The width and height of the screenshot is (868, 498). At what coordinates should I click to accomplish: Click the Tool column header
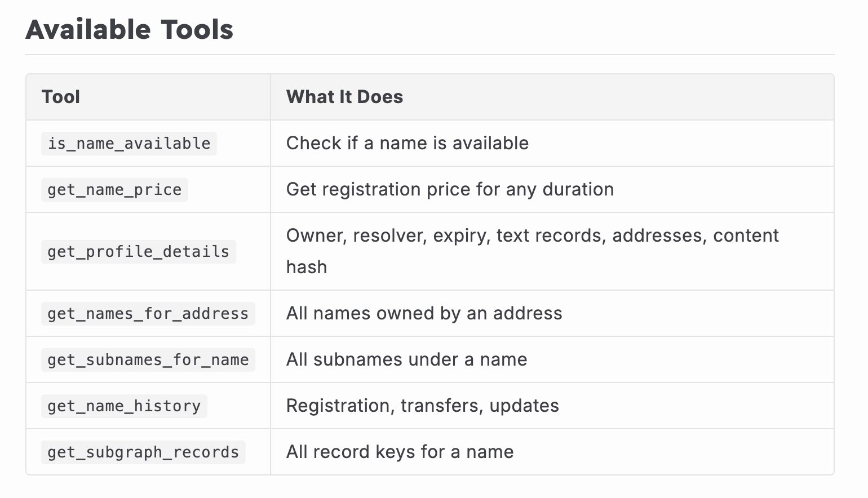coord(61,97)
